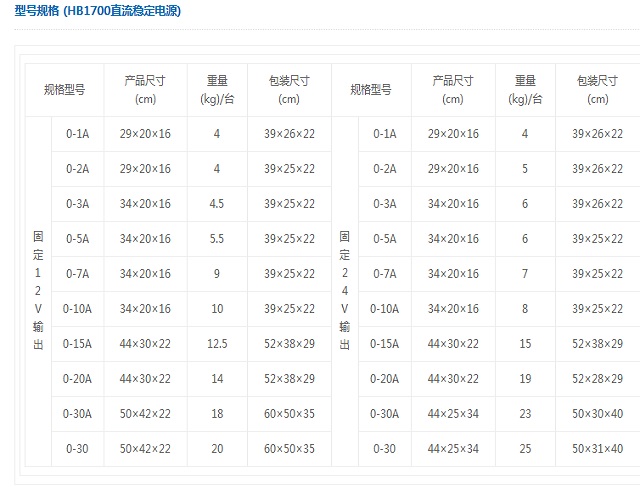The height and width of the screenshot is (487, 640).
Task: Click 12V 0-2A package size 39×25×22
Action: tap(289, 169)
